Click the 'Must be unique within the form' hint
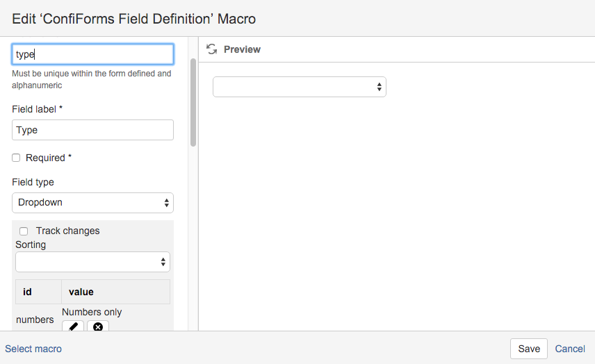 tap(92, 79)
